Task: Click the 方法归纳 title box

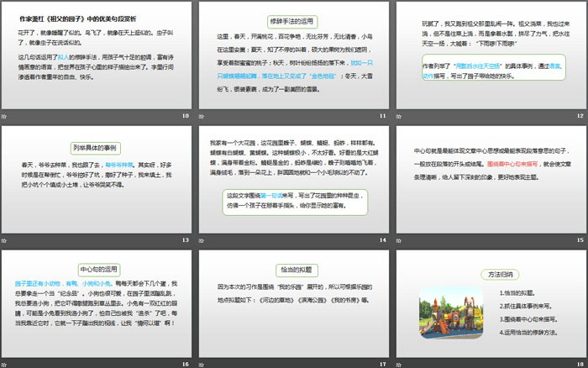Action: tap(491, 273)
